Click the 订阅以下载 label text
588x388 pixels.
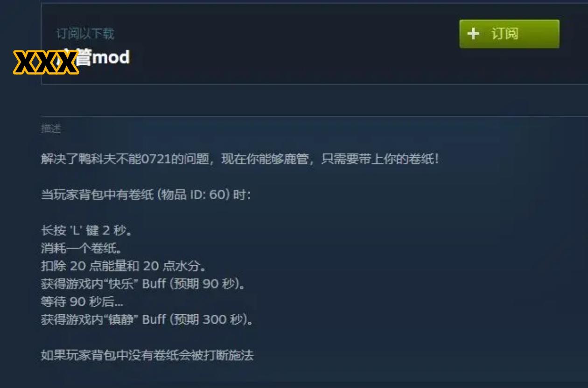pyautogui.click(x=85, y=34)
